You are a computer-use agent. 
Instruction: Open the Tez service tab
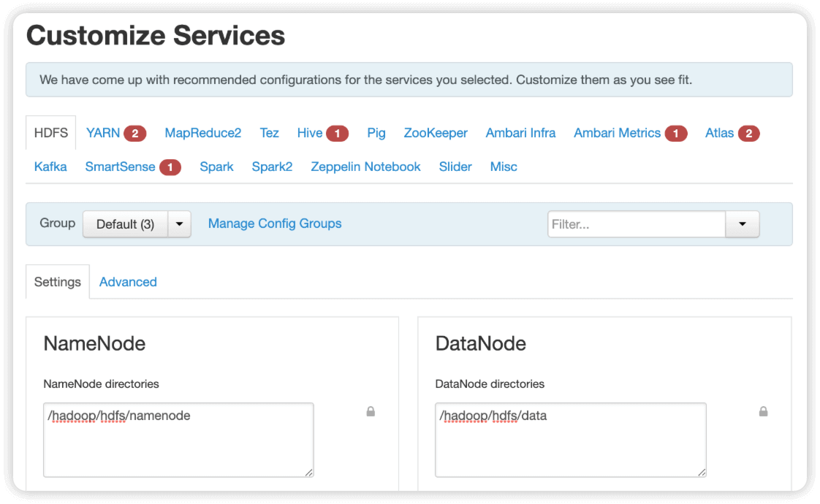270,133
